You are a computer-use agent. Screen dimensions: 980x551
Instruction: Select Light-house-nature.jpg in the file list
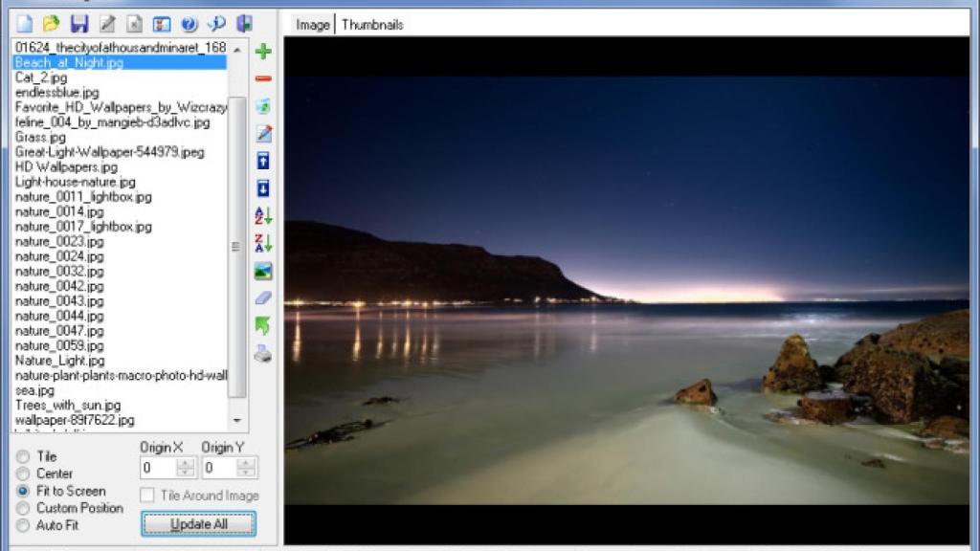[76, 182]
